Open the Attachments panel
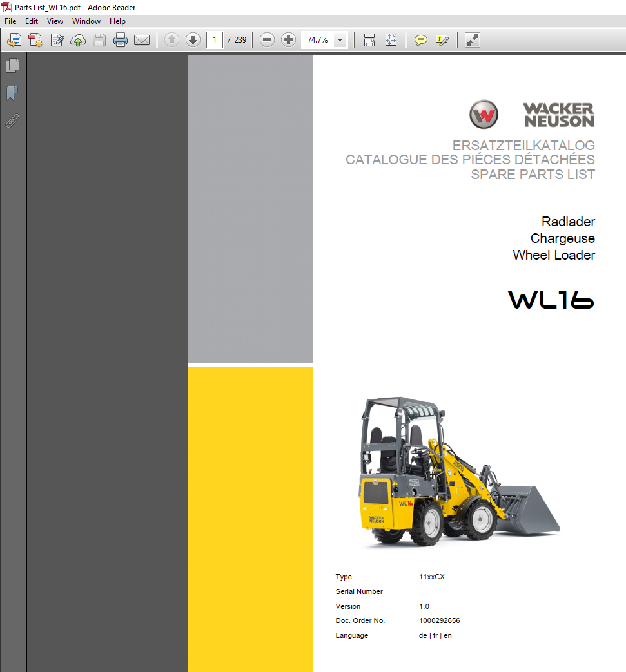 click(x=12, y=120)
